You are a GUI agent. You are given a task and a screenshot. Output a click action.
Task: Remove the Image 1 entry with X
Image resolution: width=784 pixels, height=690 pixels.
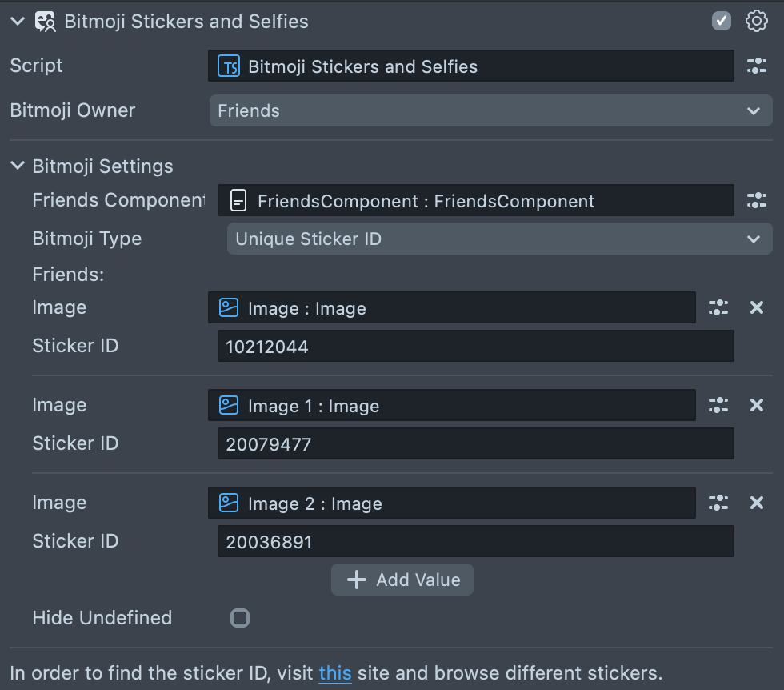click(756, 406)
